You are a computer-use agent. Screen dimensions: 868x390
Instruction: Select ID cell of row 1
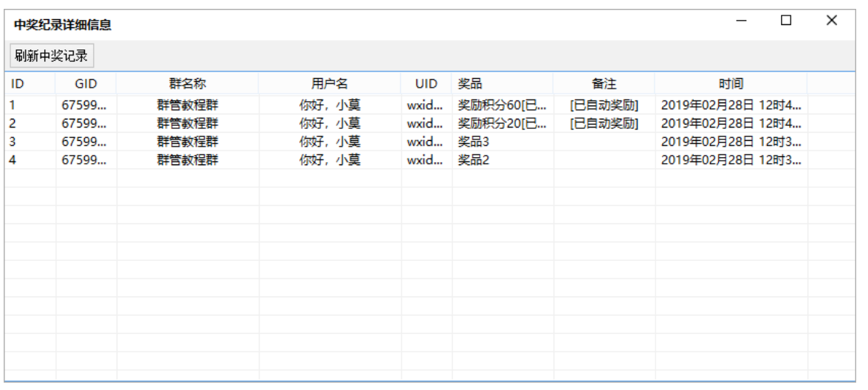tap(30, 105)
